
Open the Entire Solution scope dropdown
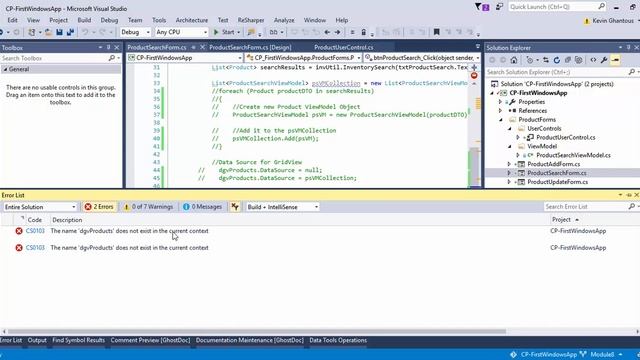click(40, 207)
